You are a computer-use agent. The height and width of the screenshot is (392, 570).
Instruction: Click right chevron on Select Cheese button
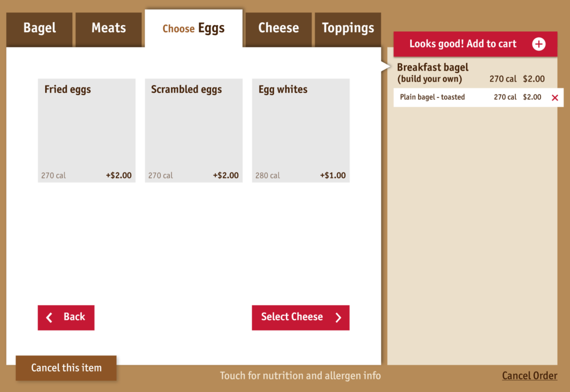pyautogui.click(x=338, y=317)
